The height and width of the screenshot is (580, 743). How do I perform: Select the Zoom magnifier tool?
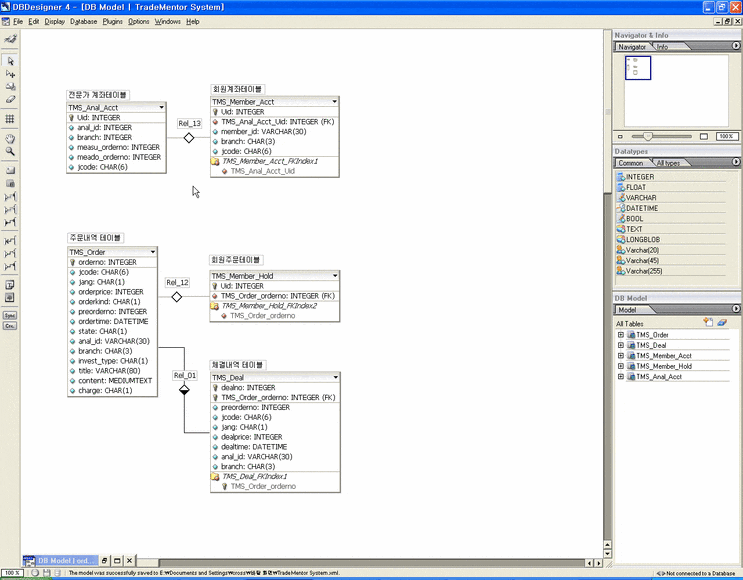coord(11,151)
